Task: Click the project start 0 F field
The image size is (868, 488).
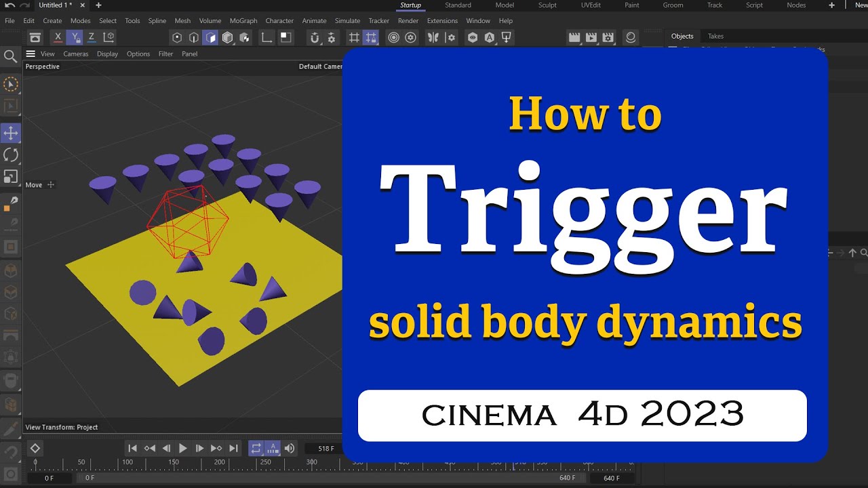Action: tap(49, 478)
